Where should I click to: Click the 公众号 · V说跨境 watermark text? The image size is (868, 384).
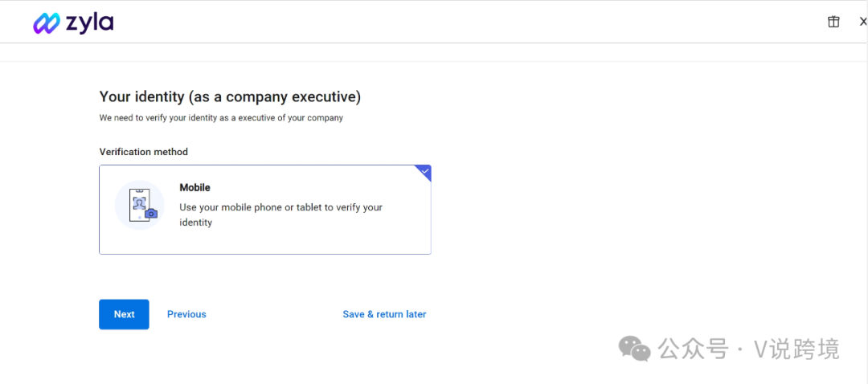coord(748,349)
